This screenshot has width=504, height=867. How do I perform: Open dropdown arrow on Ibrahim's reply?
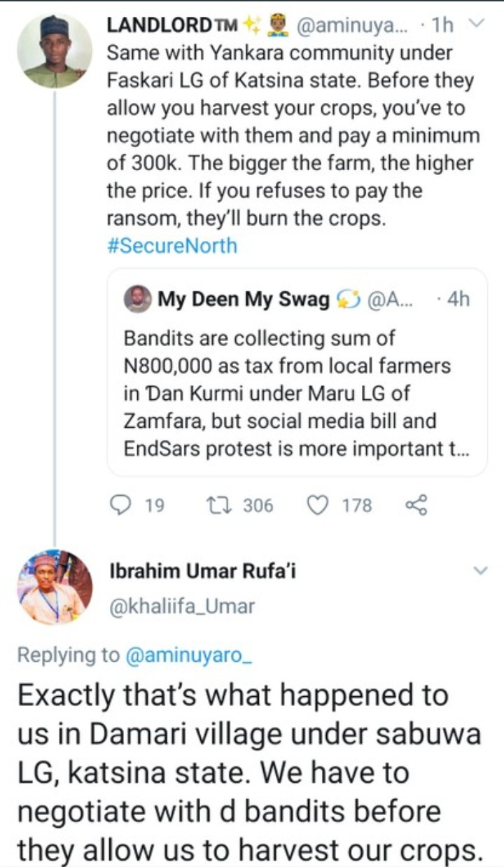(480, 571)
